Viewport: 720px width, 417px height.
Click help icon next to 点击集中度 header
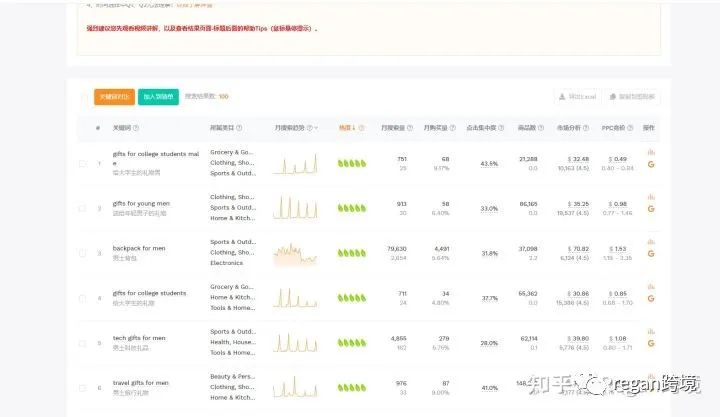point(503,128)
